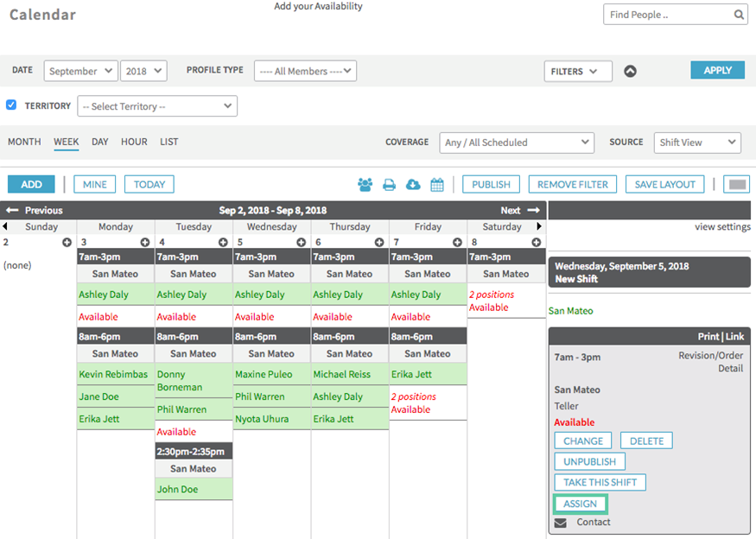Switch to the List view tab
Screen dimensions: 756x539
[169, 142]
